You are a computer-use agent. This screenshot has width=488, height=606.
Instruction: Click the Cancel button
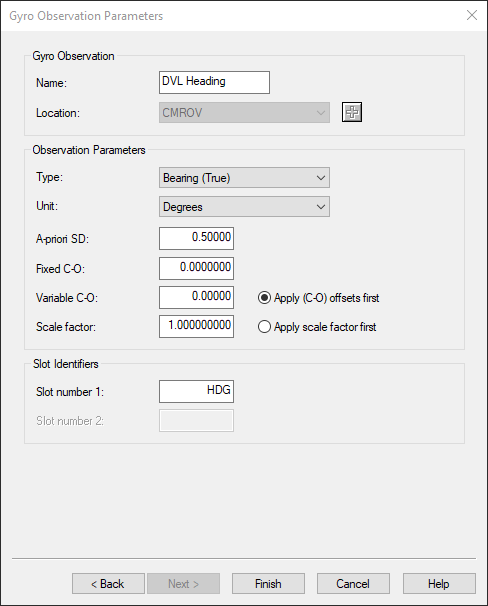353,584
